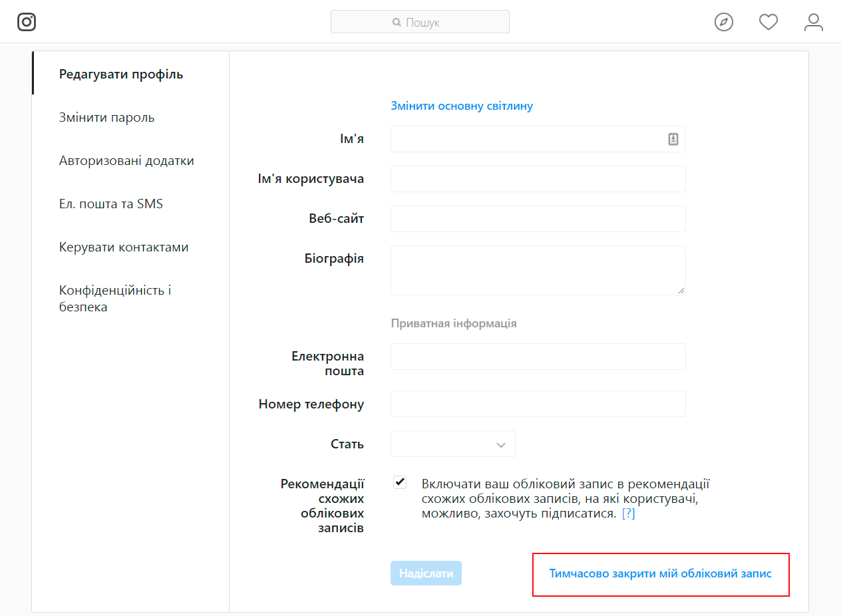841x616 pixels.
Task: Open the profile person icon
Action: (814, 22)
